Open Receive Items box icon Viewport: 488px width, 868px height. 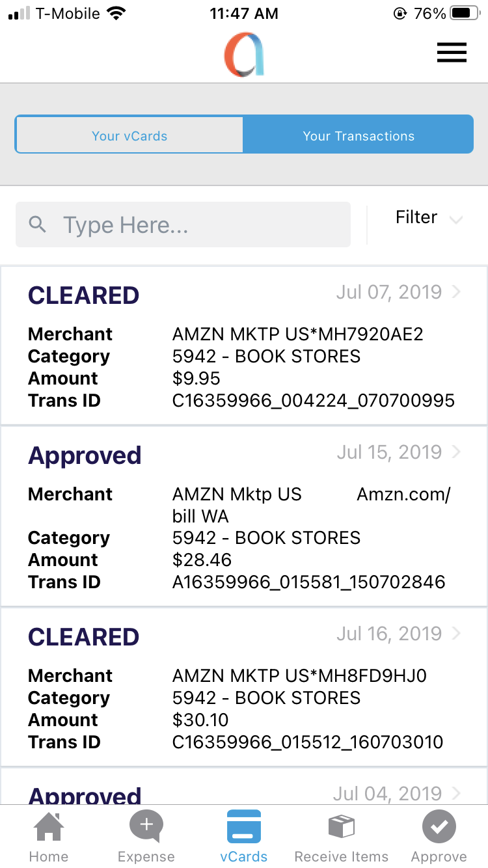pyautogui.click(x=342, y=827)
